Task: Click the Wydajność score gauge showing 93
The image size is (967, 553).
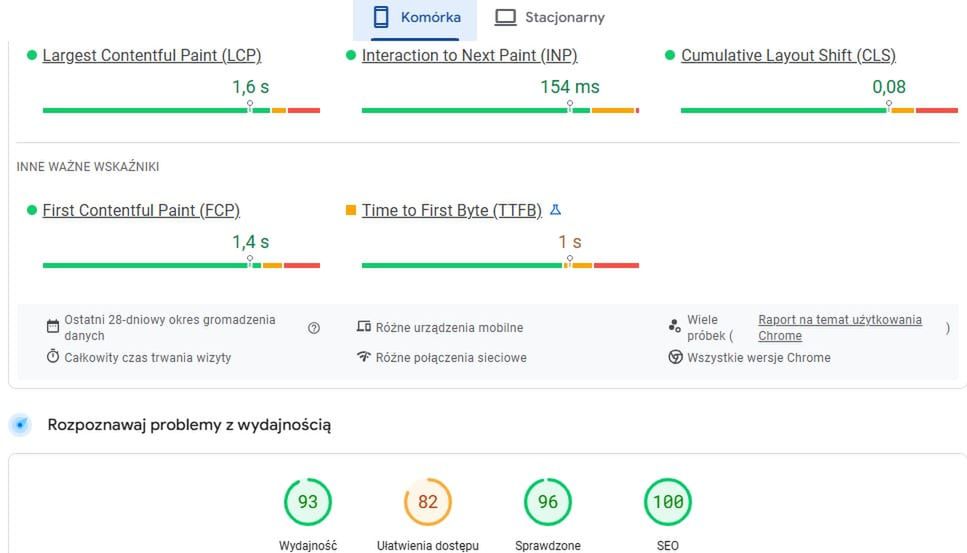Action: (x=308, y=502)
